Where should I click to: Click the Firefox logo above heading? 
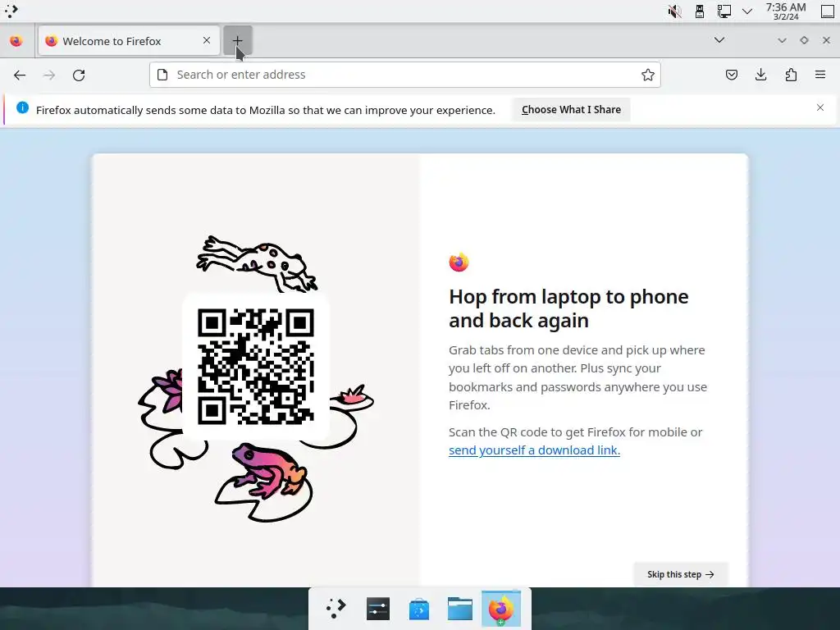pos(459,262)
